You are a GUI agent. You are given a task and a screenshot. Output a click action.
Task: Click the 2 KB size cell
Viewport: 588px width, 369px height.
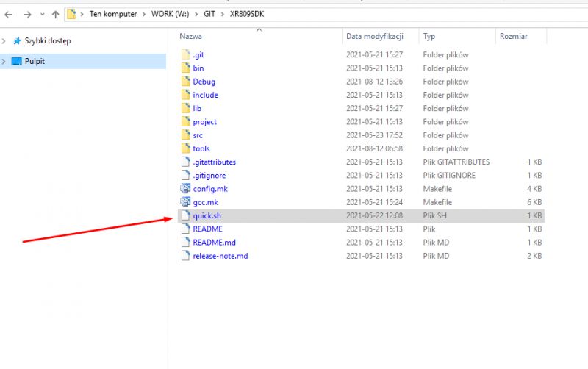(534, 256)
